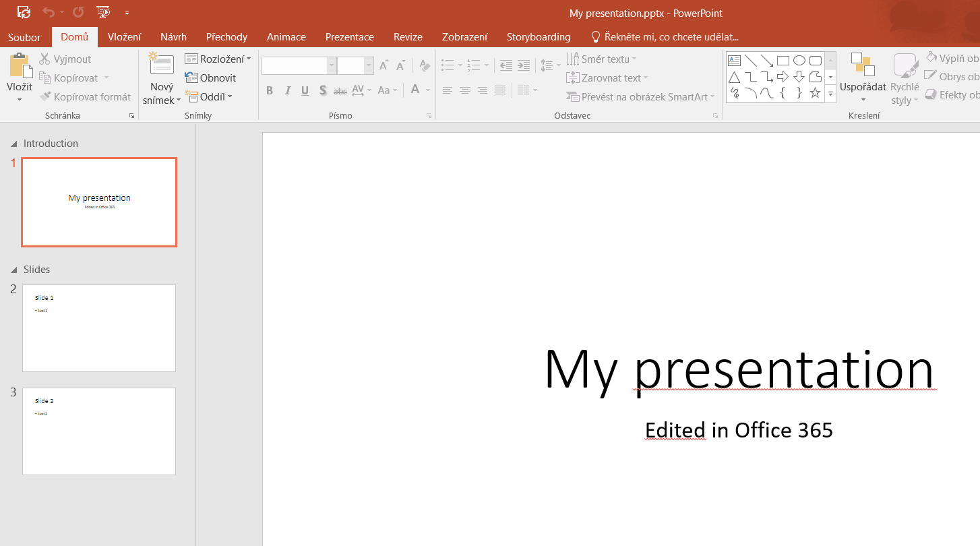
Task: Switch to the Přechody ribbon tab
Action: click(226, 37)
